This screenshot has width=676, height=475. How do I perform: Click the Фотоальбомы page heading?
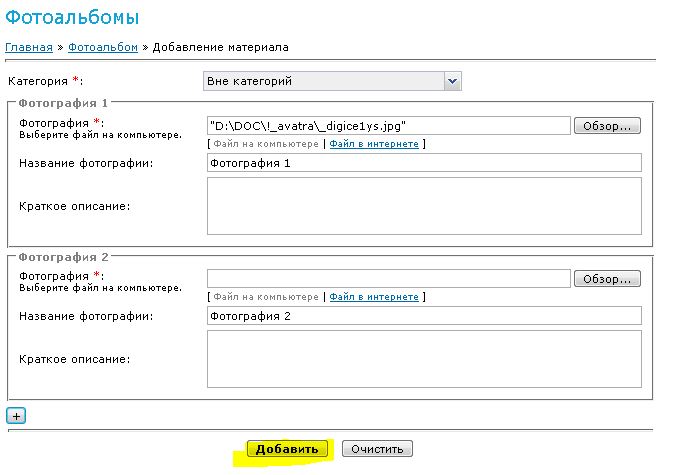[72, 17]
